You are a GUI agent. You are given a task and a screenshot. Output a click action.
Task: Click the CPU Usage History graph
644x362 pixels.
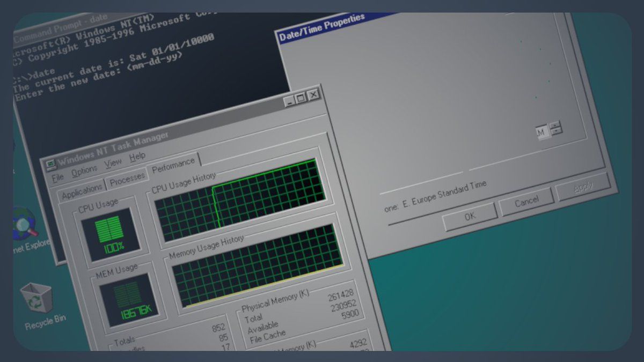(x=240, y=201)
